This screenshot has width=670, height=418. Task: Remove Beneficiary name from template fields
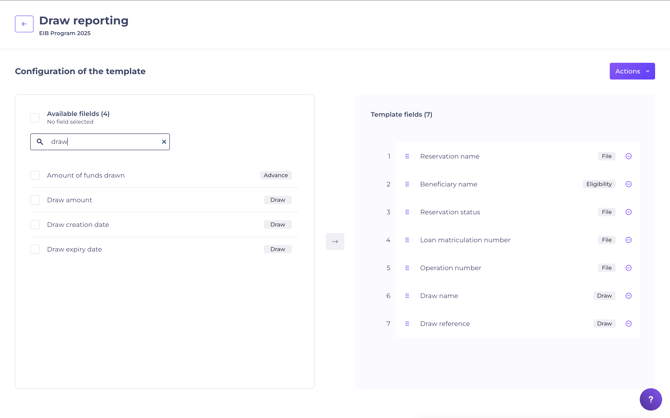[x=629, y=184]
